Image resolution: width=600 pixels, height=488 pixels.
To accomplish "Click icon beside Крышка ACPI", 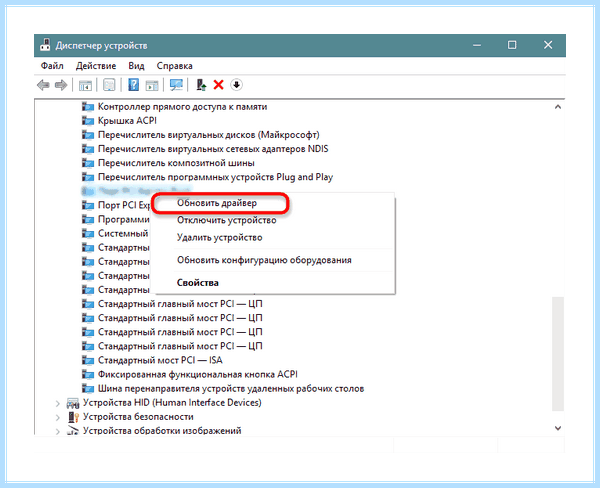I will point(88,121).
